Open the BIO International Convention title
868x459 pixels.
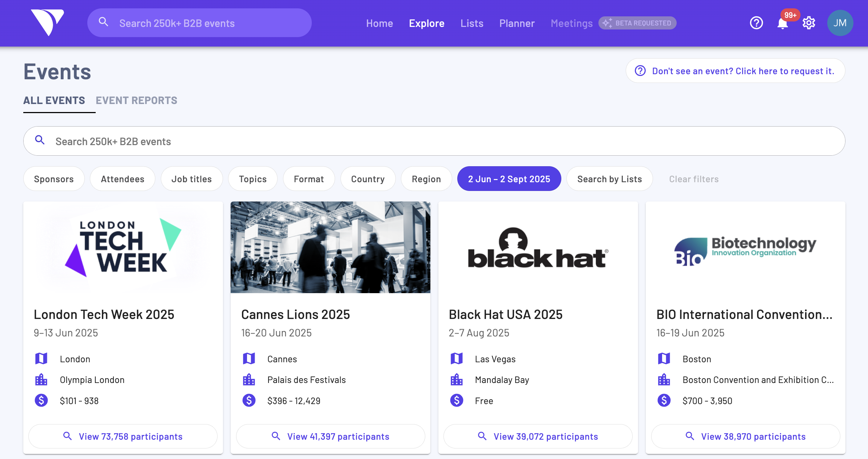pyautogui.click(x=744, y=314)
